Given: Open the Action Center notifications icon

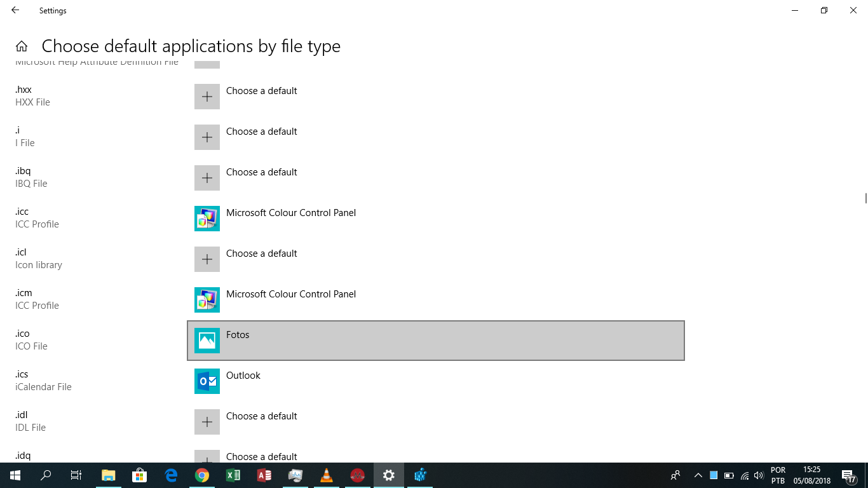Looking at the screenshot, I should coord(849,475).
